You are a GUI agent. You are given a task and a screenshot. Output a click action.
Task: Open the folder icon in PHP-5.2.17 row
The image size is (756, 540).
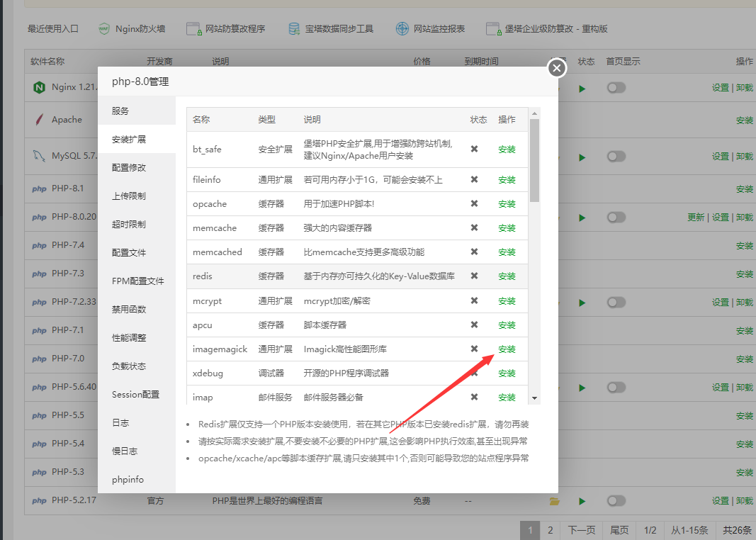(x=555, y=502)
